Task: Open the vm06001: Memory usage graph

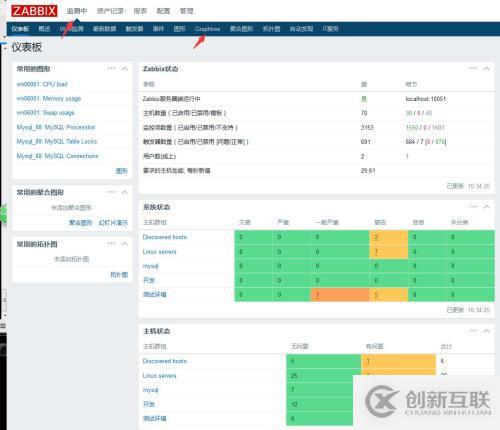Action: point(49,99)
